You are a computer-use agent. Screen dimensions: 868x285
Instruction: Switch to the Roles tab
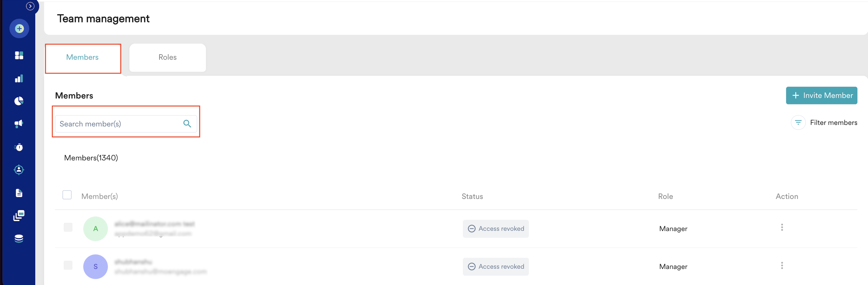[167, 57]
